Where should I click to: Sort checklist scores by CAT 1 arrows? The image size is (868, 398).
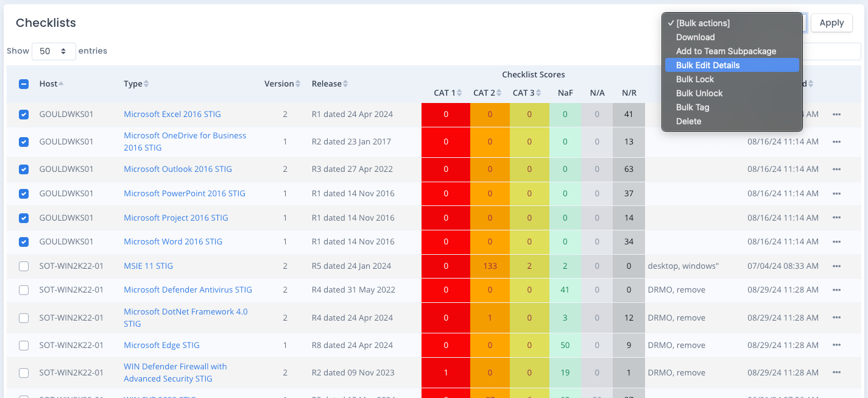(460, 93)
